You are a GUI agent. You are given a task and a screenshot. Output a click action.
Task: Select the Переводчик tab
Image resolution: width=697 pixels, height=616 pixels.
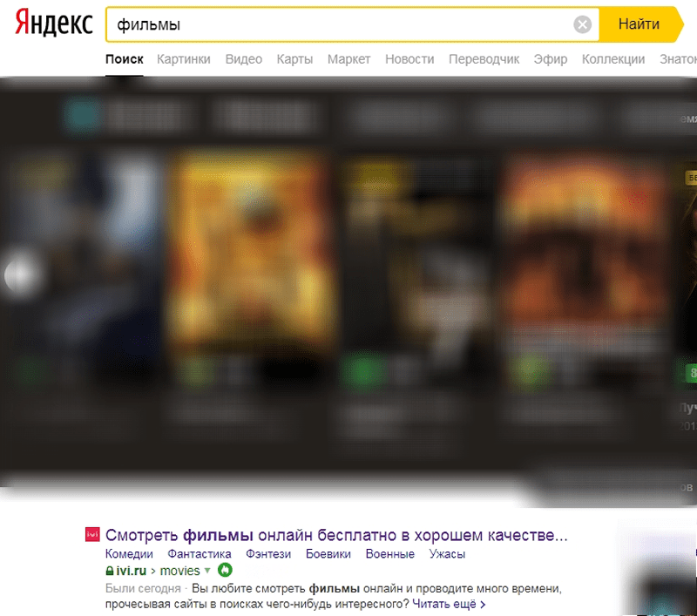click(484, 59)
